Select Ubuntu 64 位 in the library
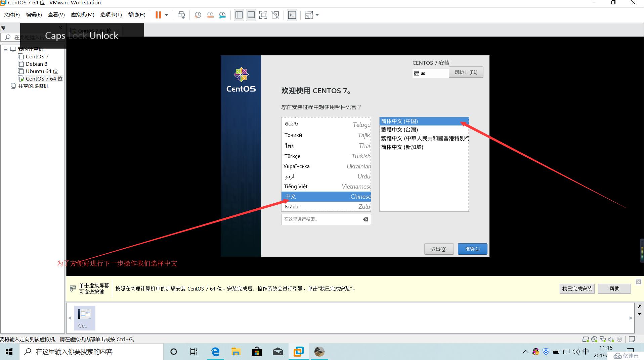This screenshot has width=644, height=360. point(42,71)
